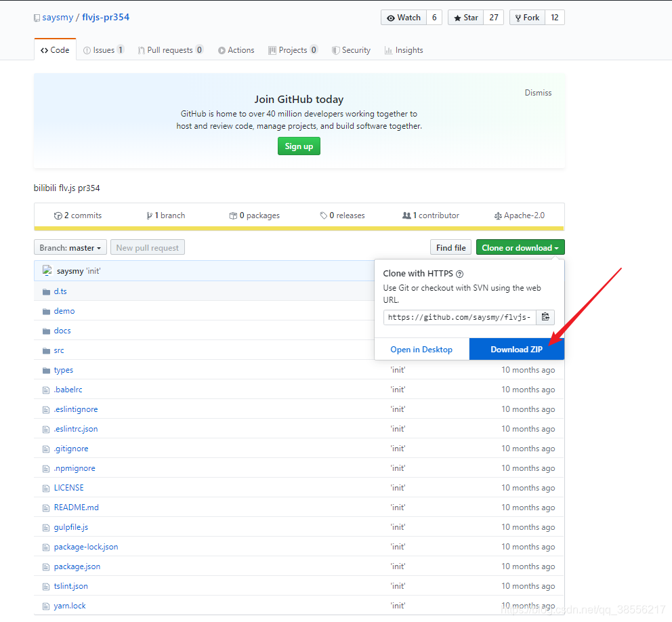This screenshot has width=672, height=622.
Task: Click the help icon beside Clone with HTTPS
Action: (x=459, y=274)
